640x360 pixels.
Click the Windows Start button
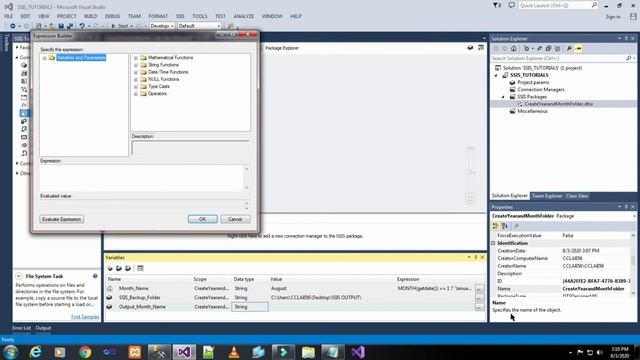pyautogui.click(x=11, y=352)
